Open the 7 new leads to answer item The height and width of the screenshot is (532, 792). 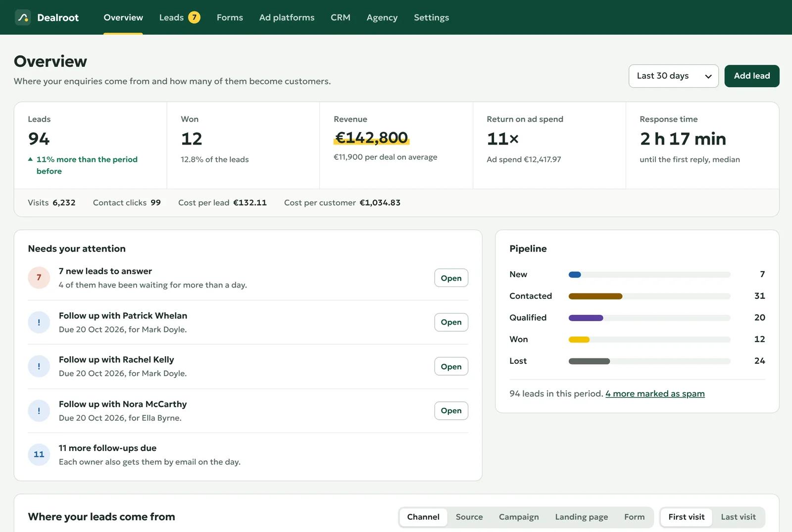tap(451, 278)
